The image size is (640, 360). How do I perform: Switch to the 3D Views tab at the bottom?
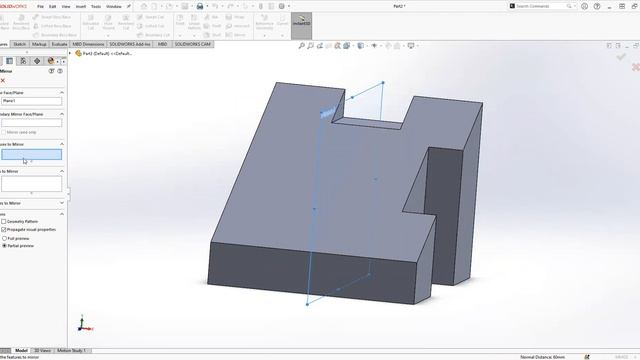point(42,351)
